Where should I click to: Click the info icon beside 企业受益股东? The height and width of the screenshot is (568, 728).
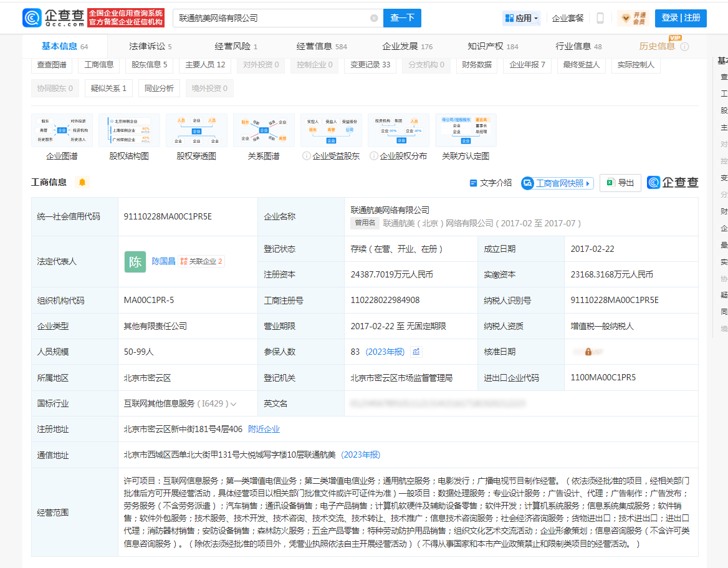tap(307, 156)
